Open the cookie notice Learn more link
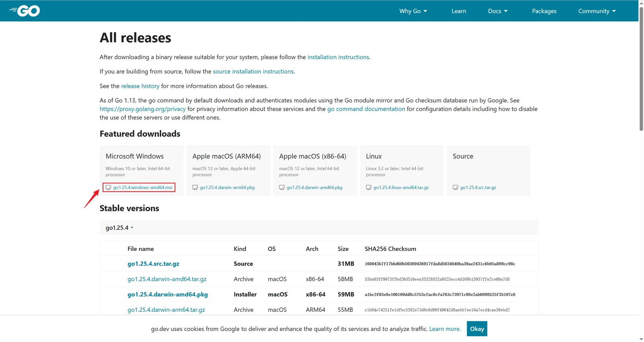 pyautogui.click(x=445, y=329)
